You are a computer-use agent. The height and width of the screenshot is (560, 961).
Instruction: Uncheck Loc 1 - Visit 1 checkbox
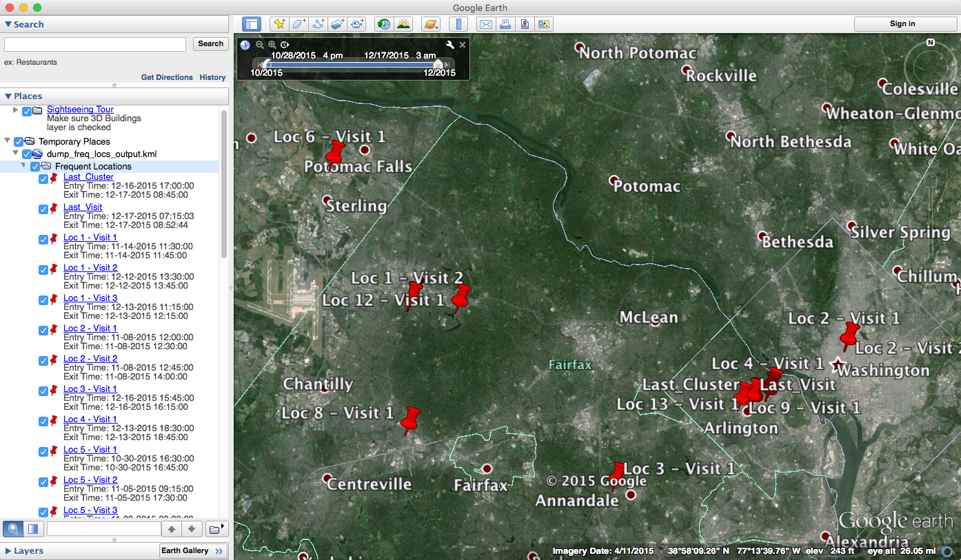coord(43,239)
